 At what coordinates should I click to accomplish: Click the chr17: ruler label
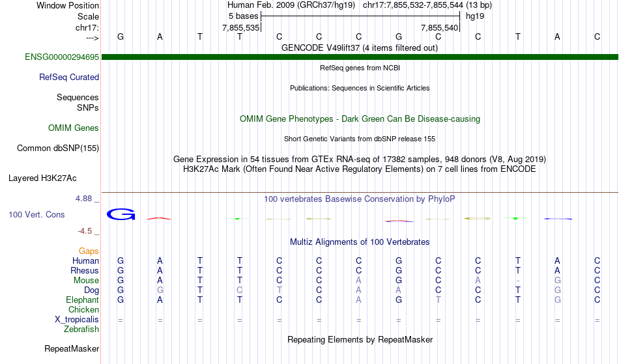point(87,27)
